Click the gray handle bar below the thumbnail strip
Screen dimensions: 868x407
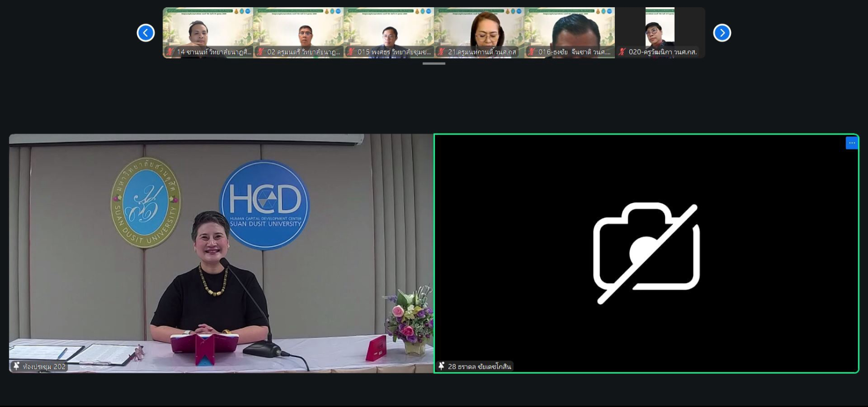pyautogui.click(x=434, y=63)
